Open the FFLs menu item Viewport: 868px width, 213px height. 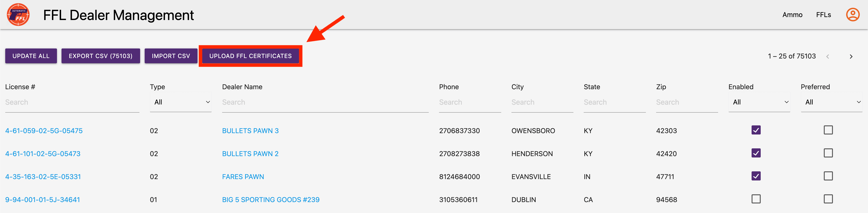pyautogui.click(x=823, y=15)
